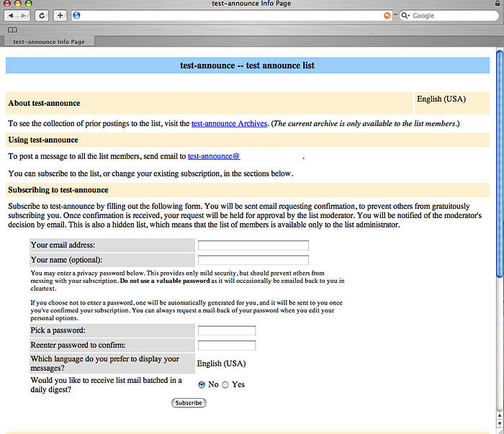This screenshot has height=434, width=504.
Task: Click English (USA) beside the language preference question
Action: point(222,363)
